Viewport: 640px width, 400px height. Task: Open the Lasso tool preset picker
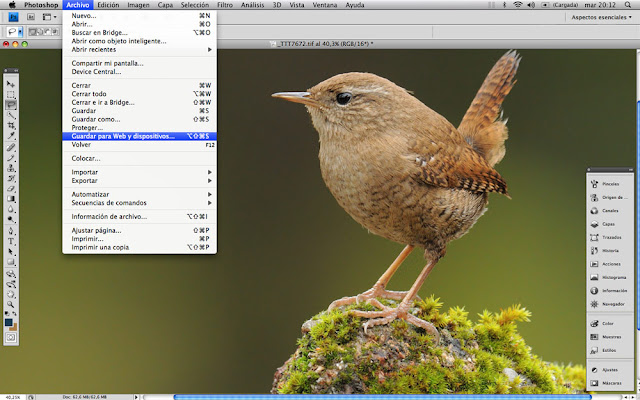15,31
